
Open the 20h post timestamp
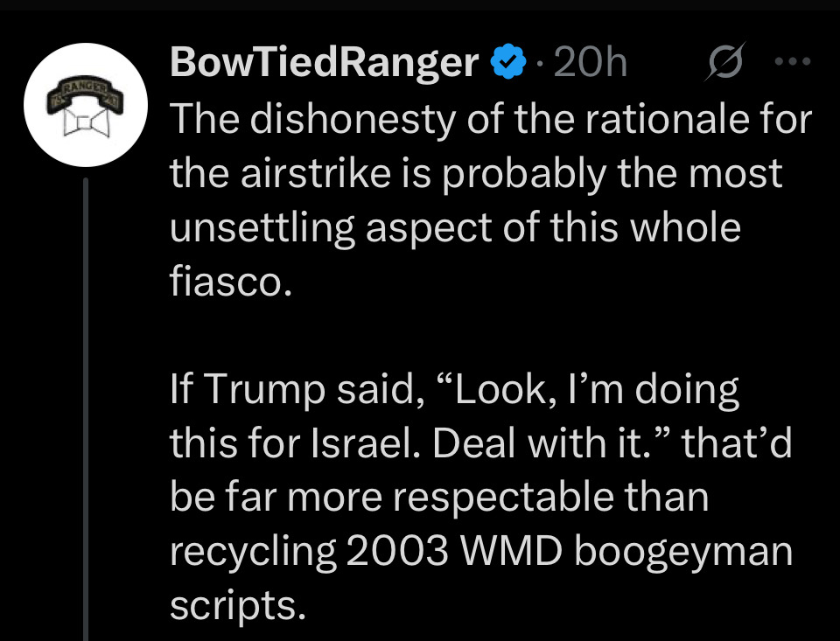590,62
